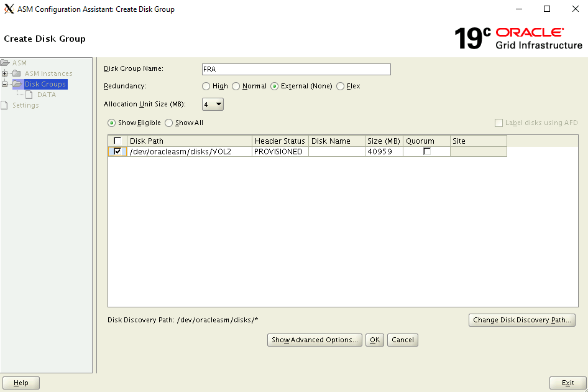
Task: Minimize the ASM Configuration Assistant window
Action: 519,9
